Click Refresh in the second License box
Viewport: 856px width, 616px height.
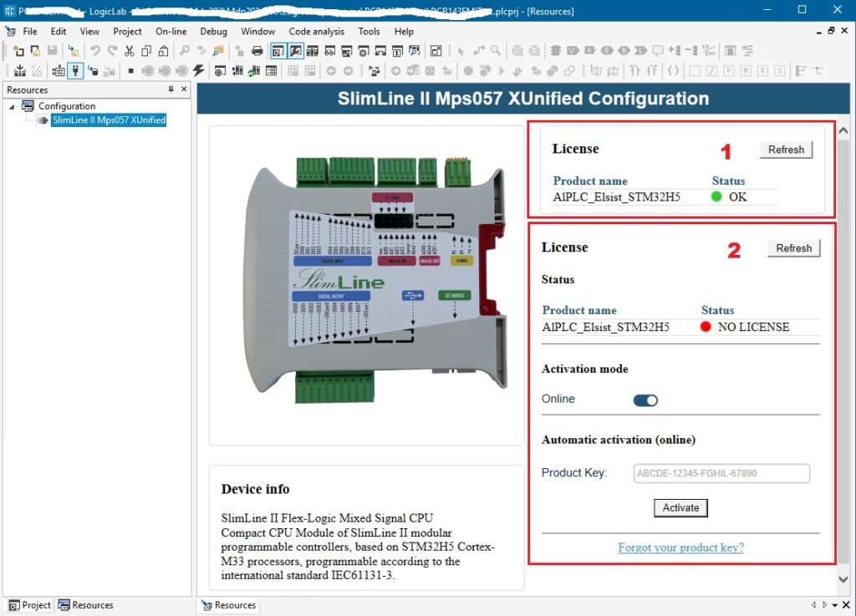[794, 247]
